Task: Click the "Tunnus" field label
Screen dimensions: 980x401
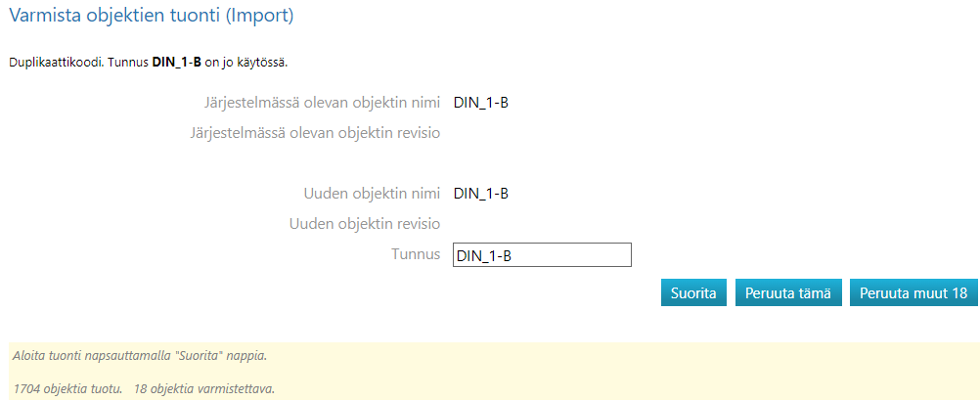Action: point(417,255)
